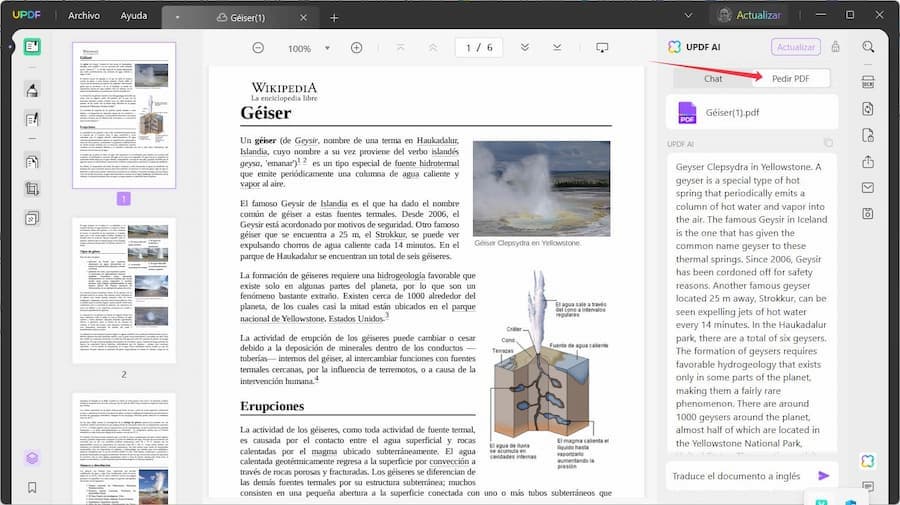Open the Share upload icon
This screenshot has width=900, height=505.
point(868,162)
